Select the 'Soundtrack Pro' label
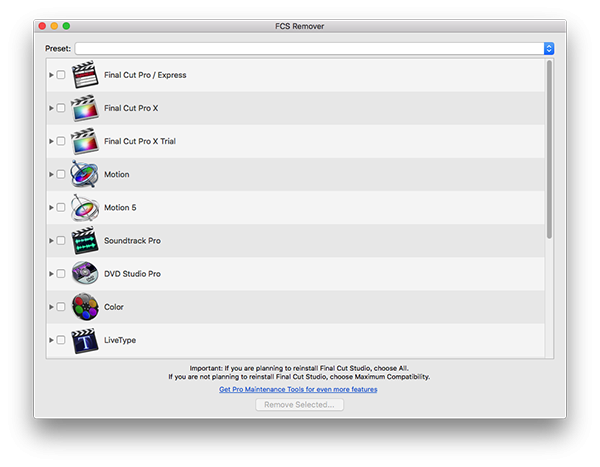The width and height of the screenshot is (600, 467). (x=132, y=241)
